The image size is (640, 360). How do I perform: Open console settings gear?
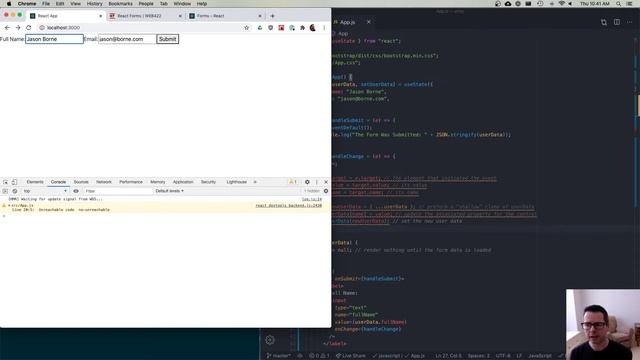(326, 191)
